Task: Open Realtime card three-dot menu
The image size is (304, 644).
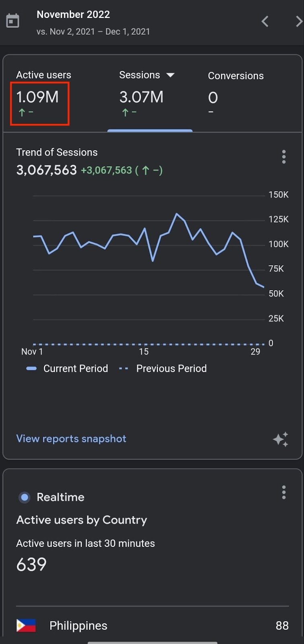Action: tap(284, 492)
